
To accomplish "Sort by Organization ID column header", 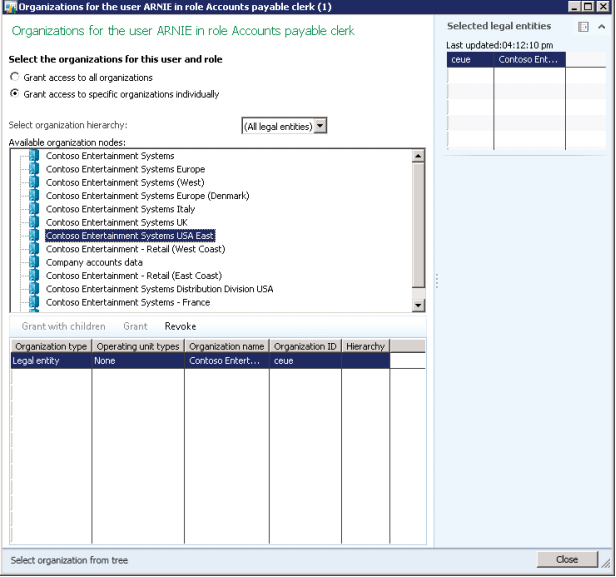I will click(x=305, y=346).
